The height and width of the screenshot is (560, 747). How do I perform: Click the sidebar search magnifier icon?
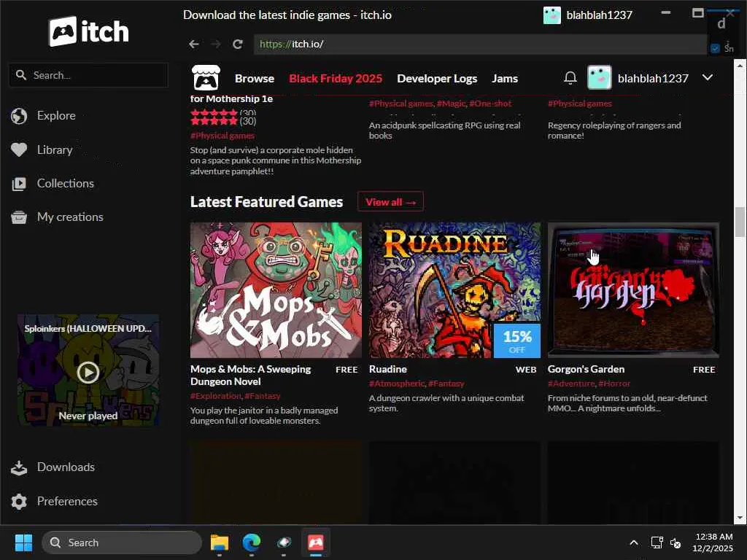[21, 75]
